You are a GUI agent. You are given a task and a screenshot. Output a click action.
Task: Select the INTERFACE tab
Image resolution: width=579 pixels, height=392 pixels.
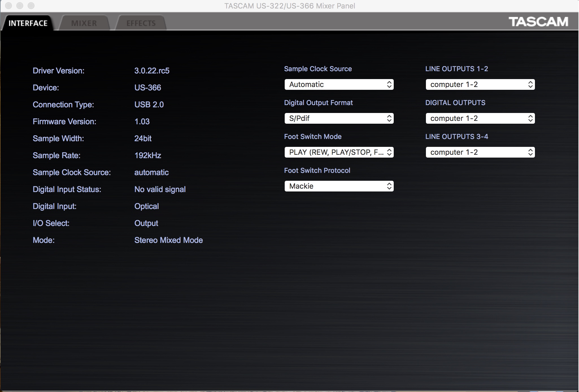(x=28, y=23)
